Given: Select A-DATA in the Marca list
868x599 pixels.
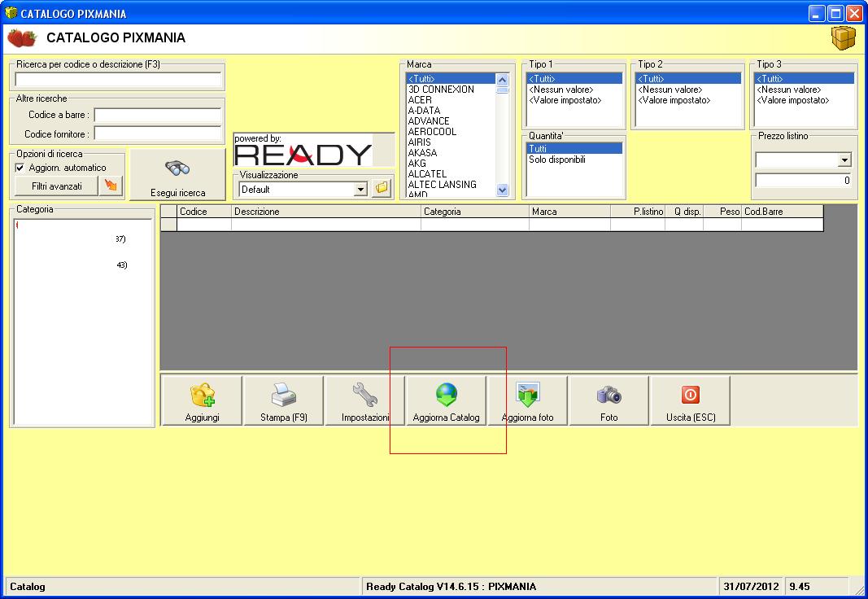Looking at the screenshot, I should point(451,110).
